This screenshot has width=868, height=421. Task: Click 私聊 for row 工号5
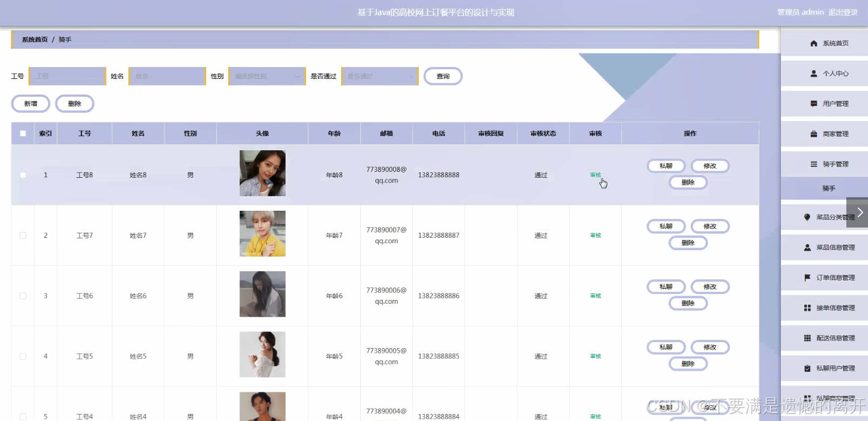(666, 348)
